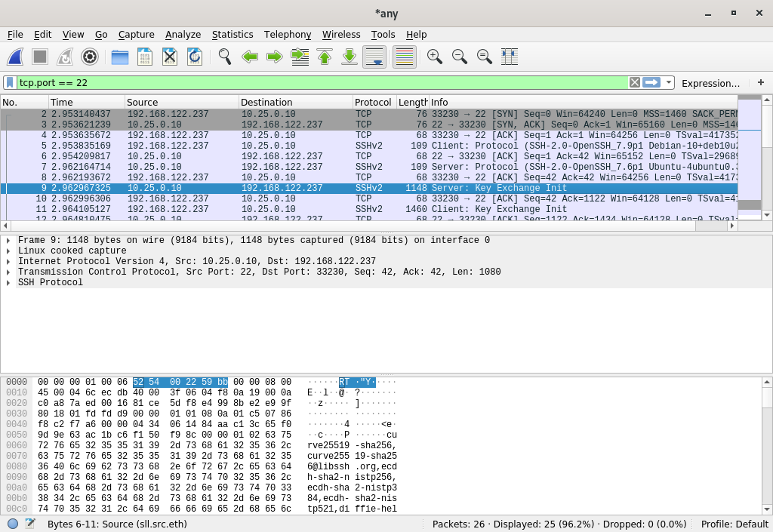Expand the SSH Protocol tree entry
The height and width of the screenshot is (532, 773).
8,282
